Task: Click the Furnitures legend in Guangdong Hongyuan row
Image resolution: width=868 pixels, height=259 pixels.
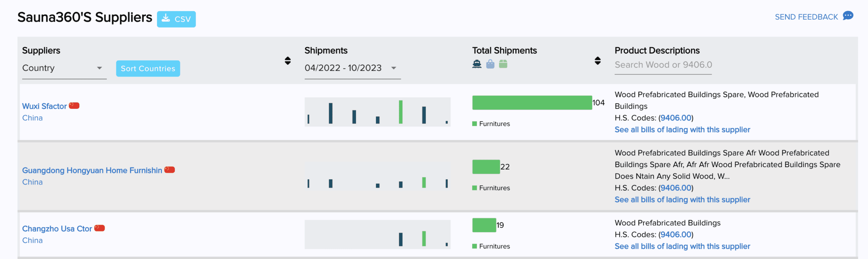Action: (x=491, y=188)
